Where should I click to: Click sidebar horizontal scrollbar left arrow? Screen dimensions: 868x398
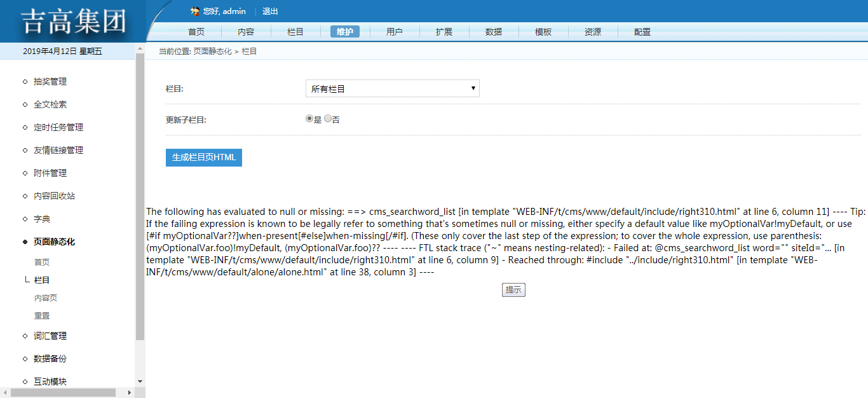pyautogui.click(x=5, y=393)
